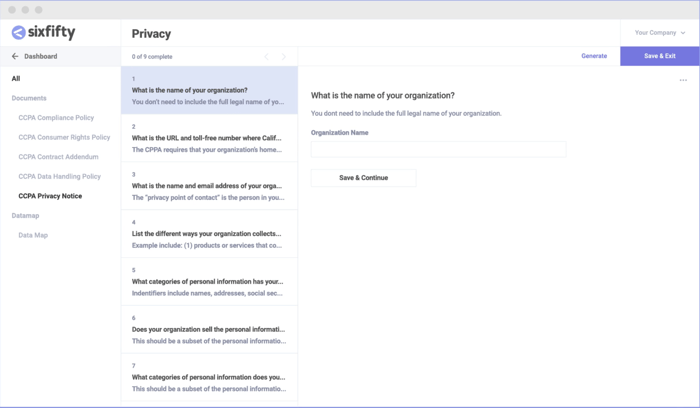Image resolution: width=700 pixels, height=408 pixels.
Task: Click the 'Organization Name' field label
Action: [x=340, y=133]
